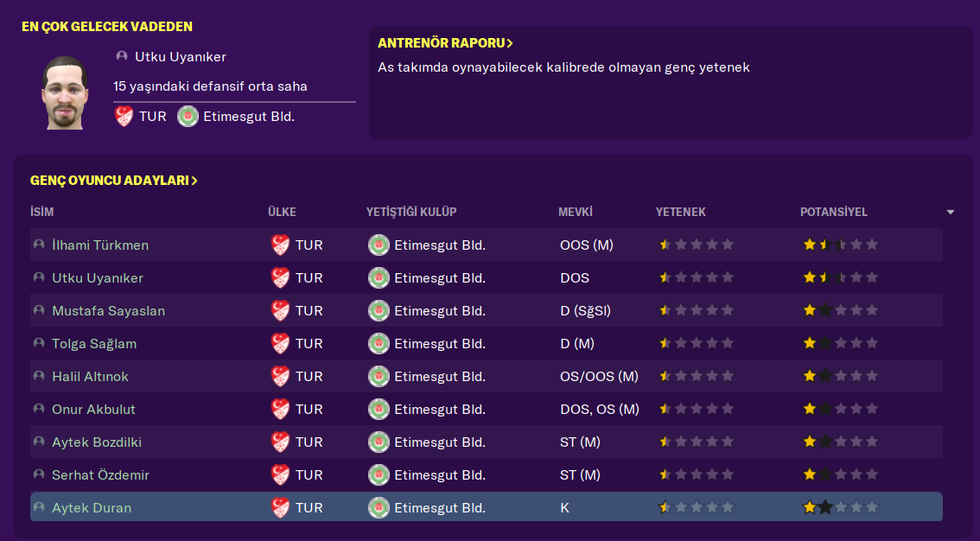Image resolution: width=980 pixels, height=541 pixels.
Task: Click Utku Uyanıker's potential star rating
Action: (x=840, y=278)
